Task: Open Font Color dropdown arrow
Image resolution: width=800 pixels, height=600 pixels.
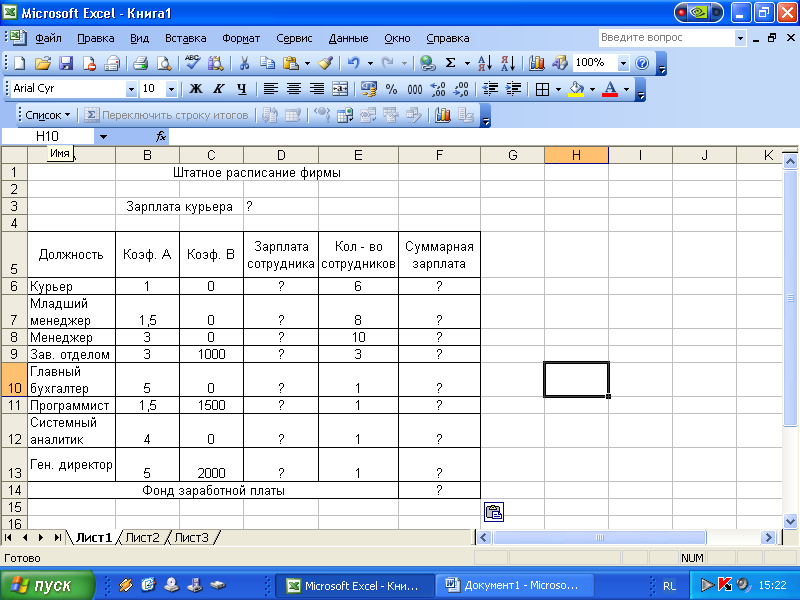Action: (626, 89)
